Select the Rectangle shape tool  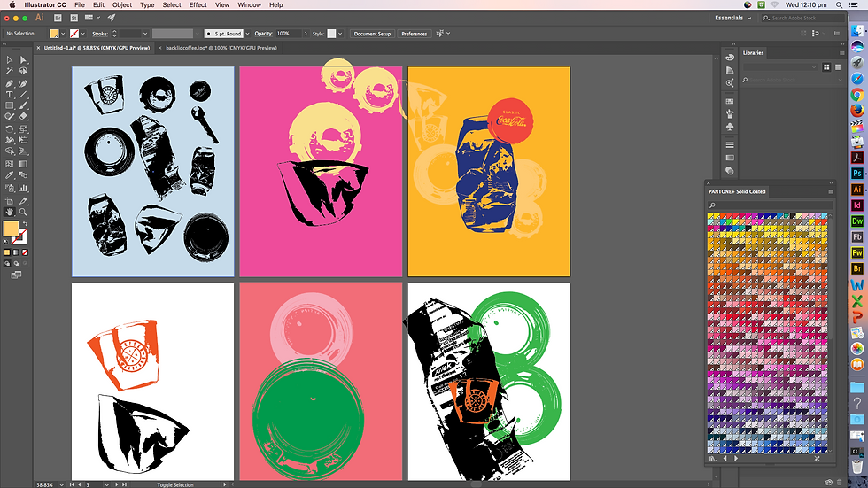pyautogui.click(x=10, y=105)
